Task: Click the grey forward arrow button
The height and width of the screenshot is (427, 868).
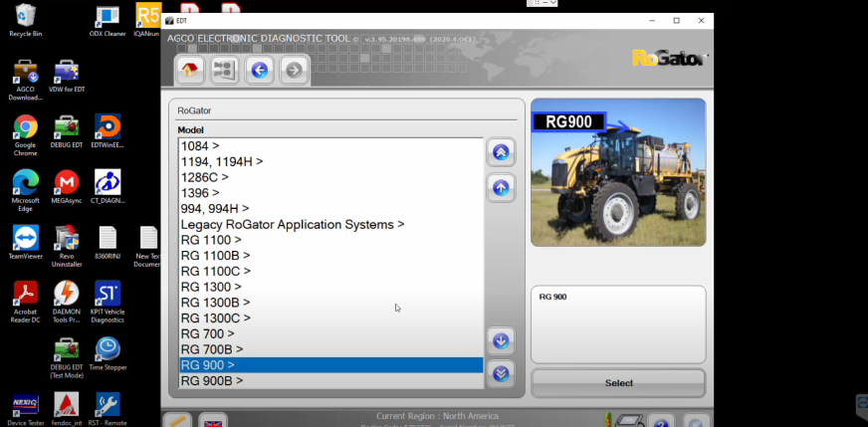Action: tap(293, 70)
